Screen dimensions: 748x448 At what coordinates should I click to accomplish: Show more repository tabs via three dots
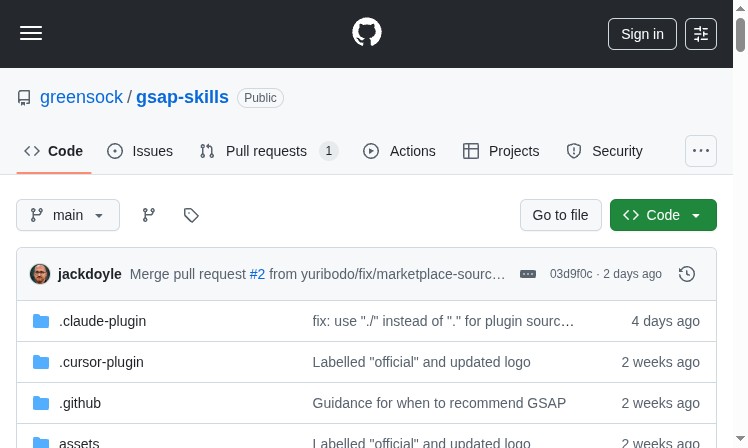tap(701, 151)
